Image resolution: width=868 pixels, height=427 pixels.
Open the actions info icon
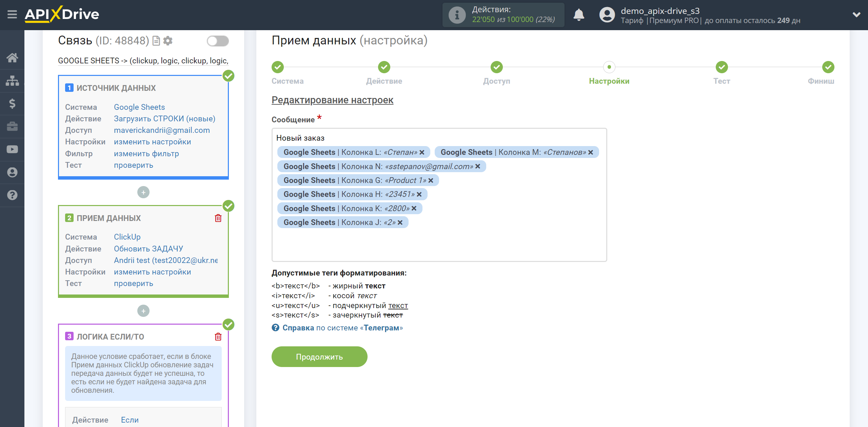click(x=457, y=15)
